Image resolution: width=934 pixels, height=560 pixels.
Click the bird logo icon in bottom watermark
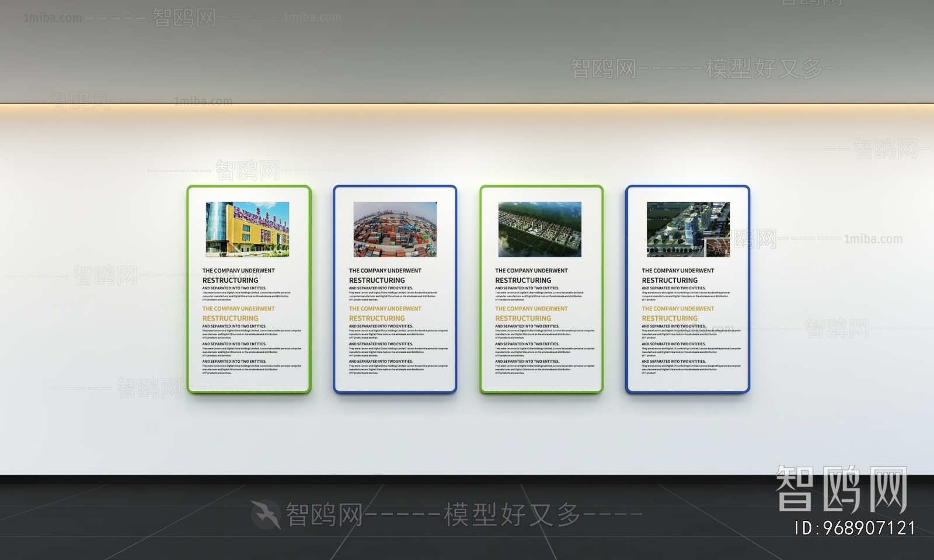(x=266, y=514)
